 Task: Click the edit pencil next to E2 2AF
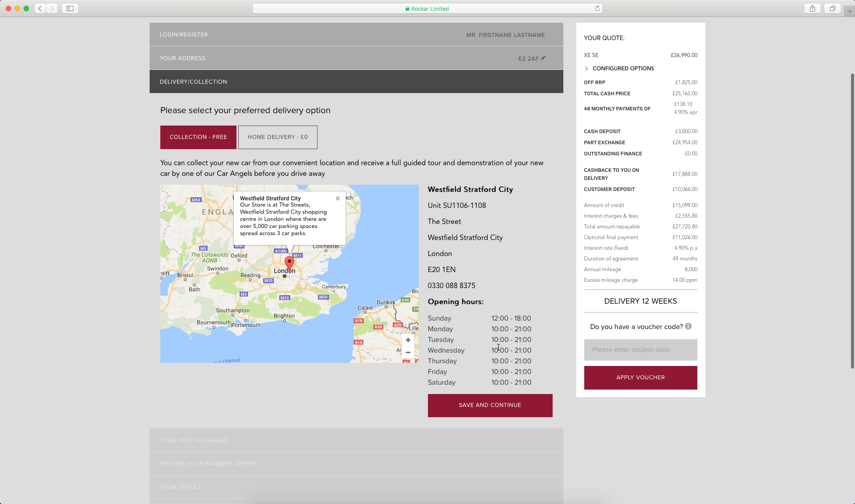[x=543, y=58]
